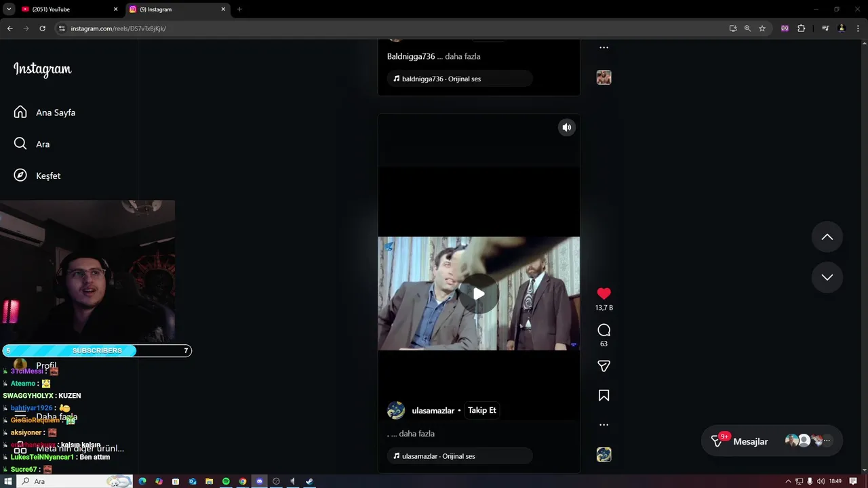Switch to the Instagram browser tab
The width and height of the screenshot is (868, 488).
point(176,9)
